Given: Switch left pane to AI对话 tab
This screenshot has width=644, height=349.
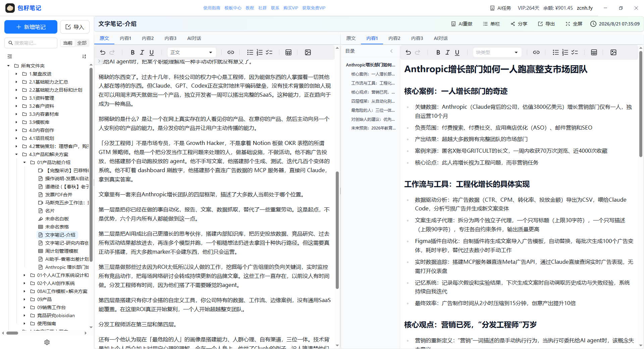Looking at the screenshot, I should pos(194,38).
